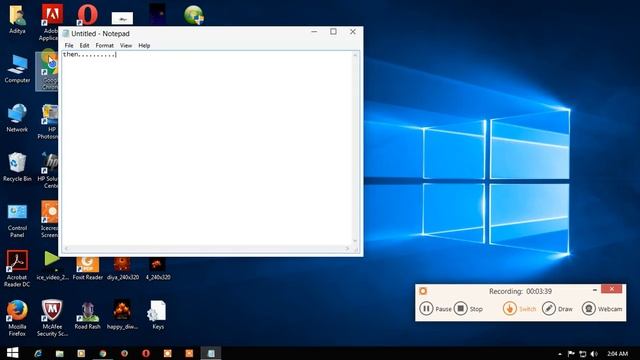Select the Control Panel desktop icon
The height and width of the screenshot is (360, 640).
pos(17,220)
